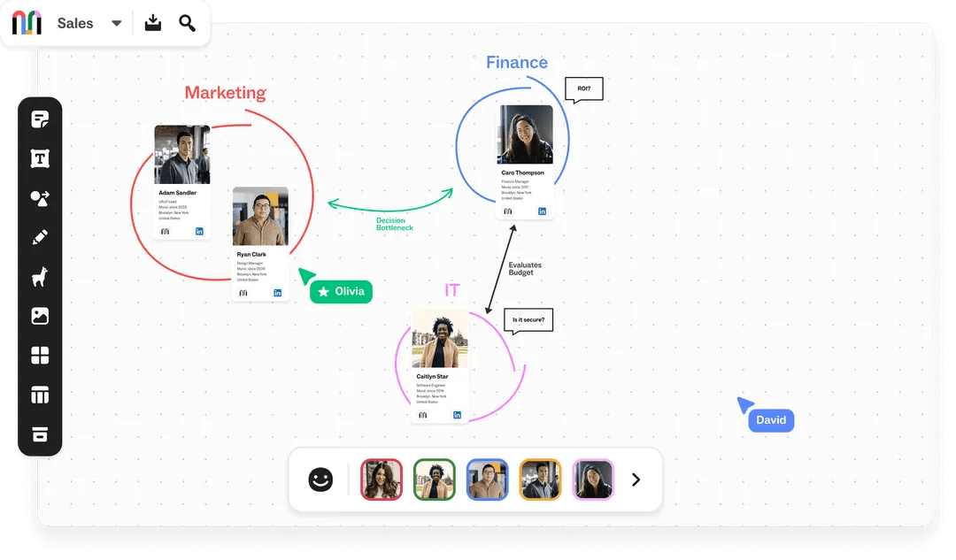
Task: Select the orange-bordered collaborator avatar
Action: pos(540,479)
